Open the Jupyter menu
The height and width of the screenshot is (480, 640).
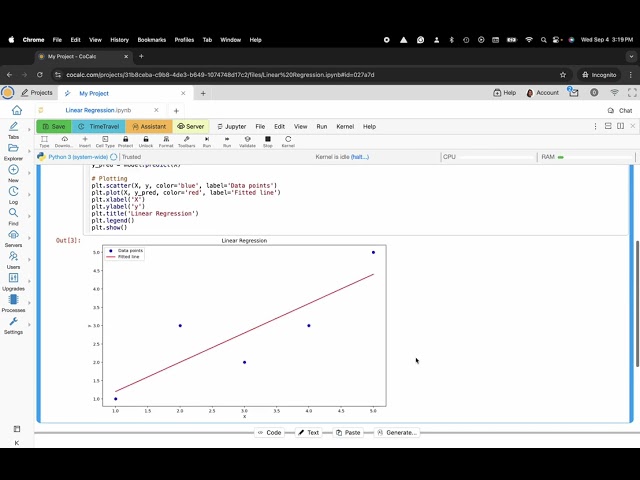[231, 127]
